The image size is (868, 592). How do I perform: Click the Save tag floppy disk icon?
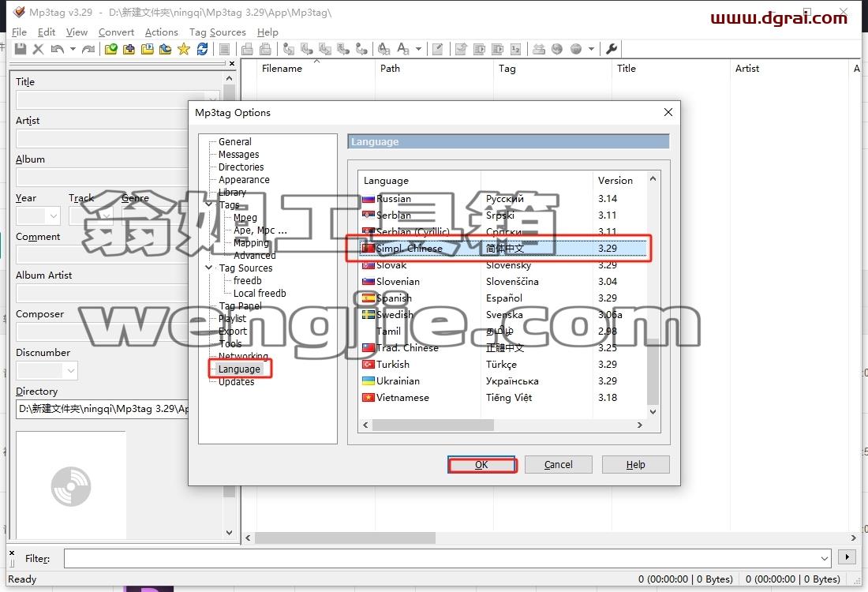coord(21,49)
